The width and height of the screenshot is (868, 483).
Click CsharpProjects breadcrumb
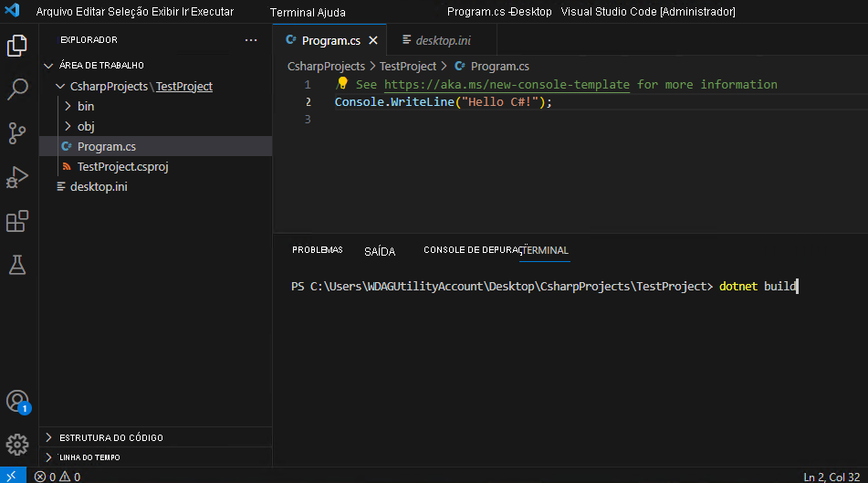tap(326, 67)
